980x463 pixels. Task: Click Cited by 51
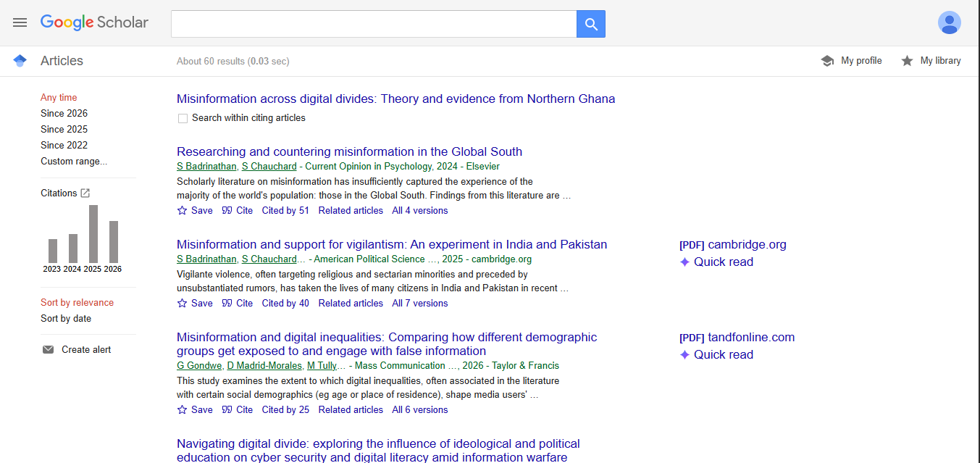click(x=285, y=210)
